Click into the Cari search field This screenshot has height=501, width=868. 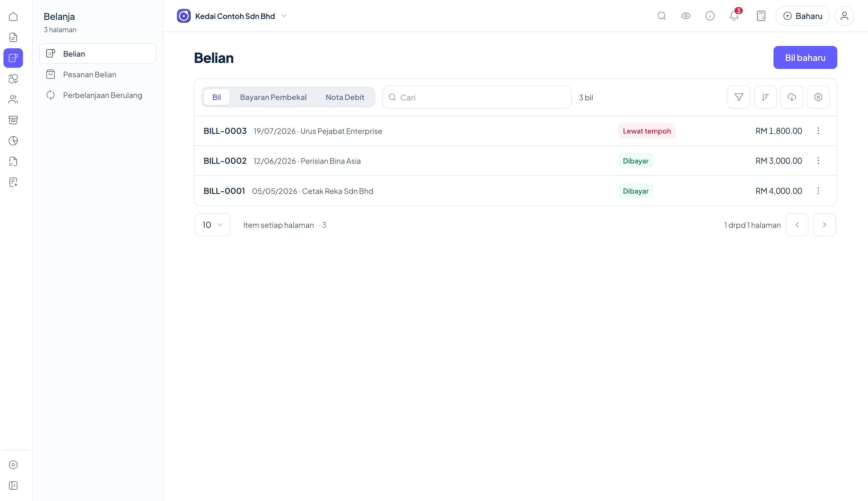[477, 97]
